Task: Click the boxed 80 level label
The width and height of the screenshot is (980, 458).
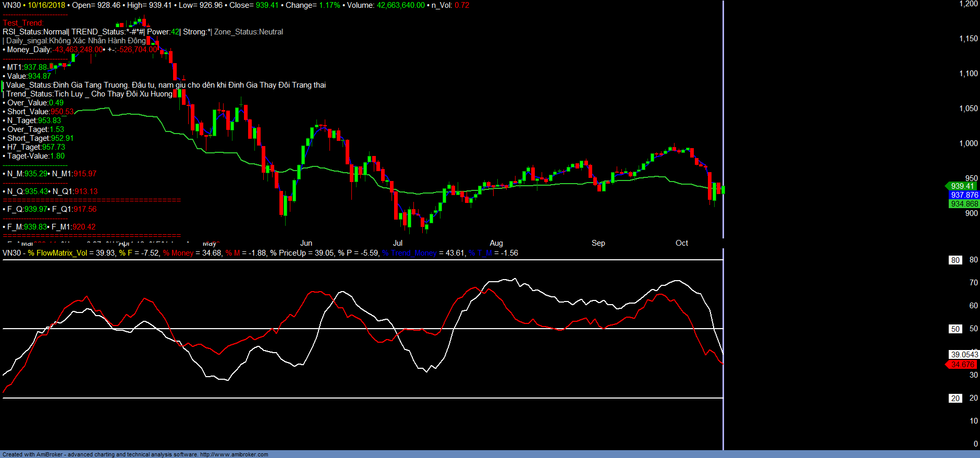Action: point(955,260)
